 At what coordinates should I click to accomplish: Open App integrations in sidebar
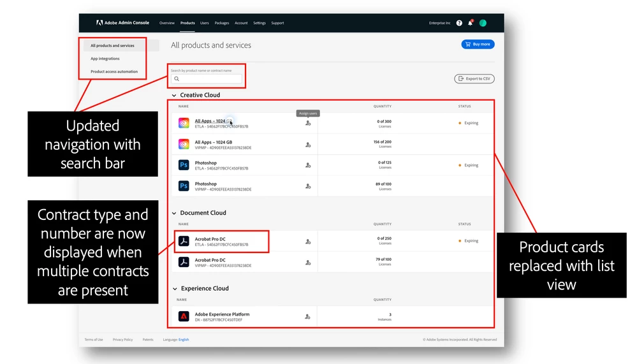[105, 59]
